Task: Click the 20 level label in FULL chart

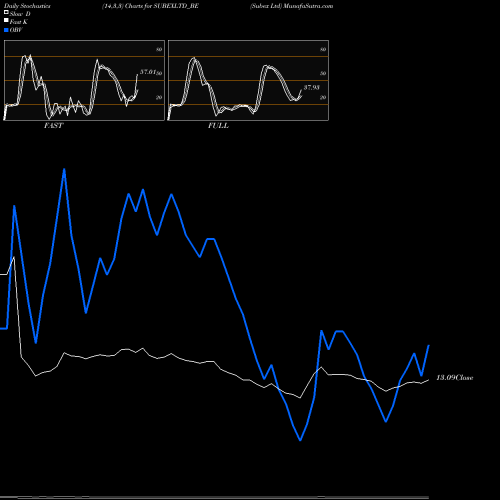Action: coord(323,97)
